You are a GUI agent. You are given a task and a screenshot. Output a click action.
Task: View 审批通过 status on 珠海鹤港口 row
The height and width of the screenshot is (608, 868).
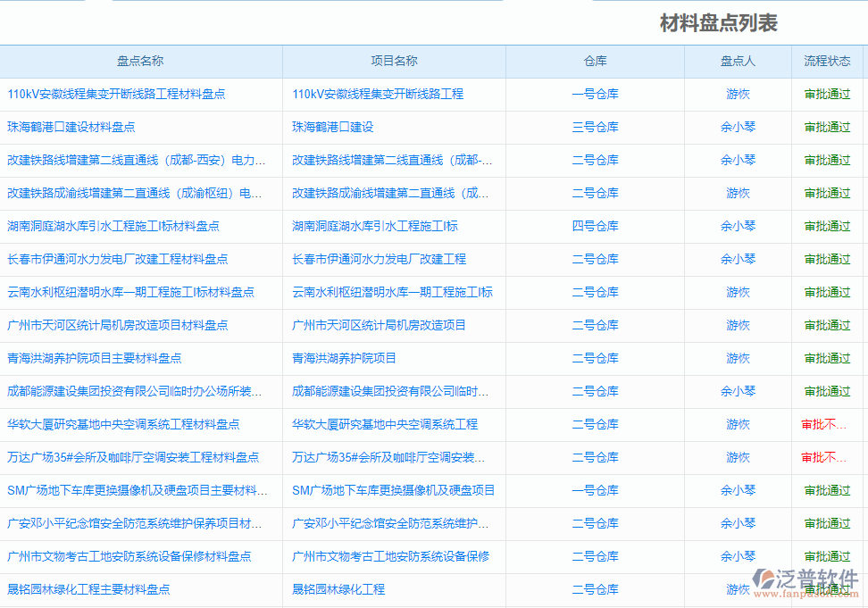pos(827,127)
